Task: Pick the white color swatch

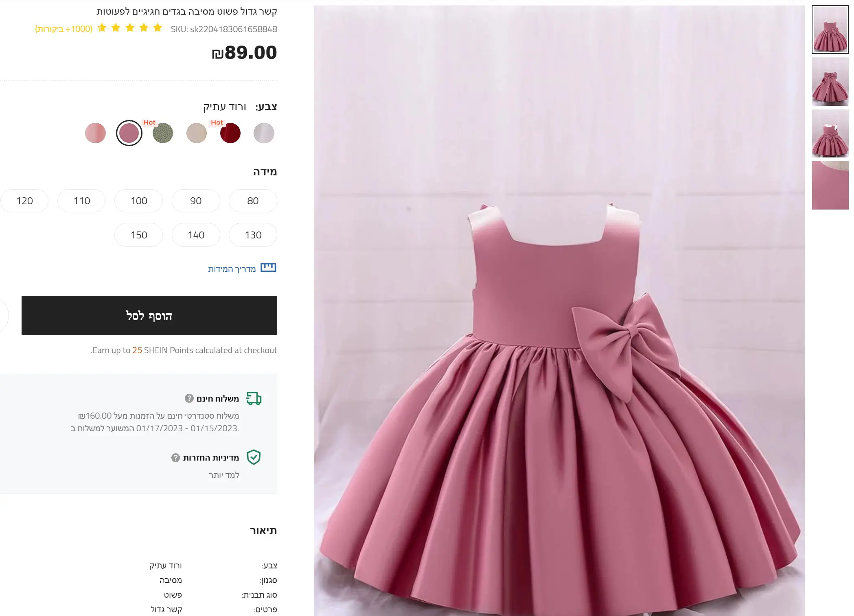Action: pyautogui.click(x=264, y=133)
